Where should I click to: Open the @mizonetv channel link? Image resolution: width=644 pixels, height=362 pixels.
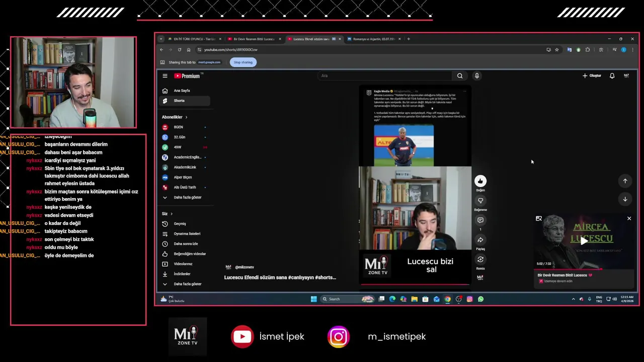point(245,267)
